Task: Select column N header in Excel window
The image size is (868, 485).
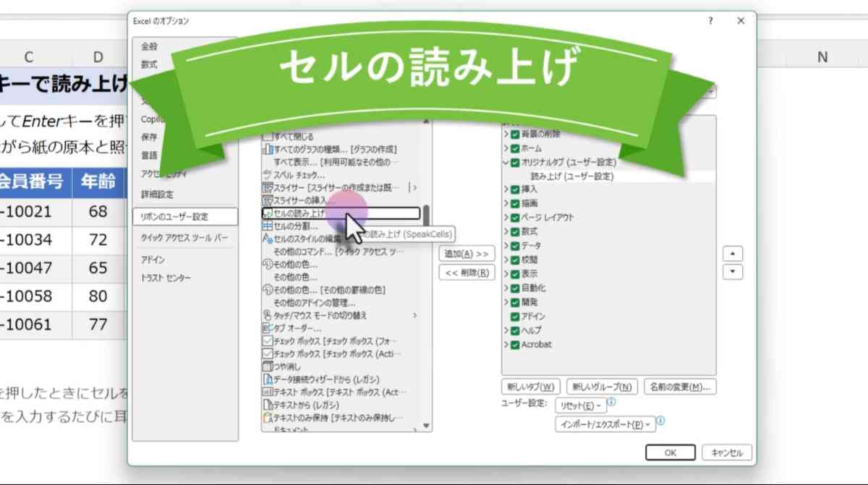Action: [x=822, y=57]
